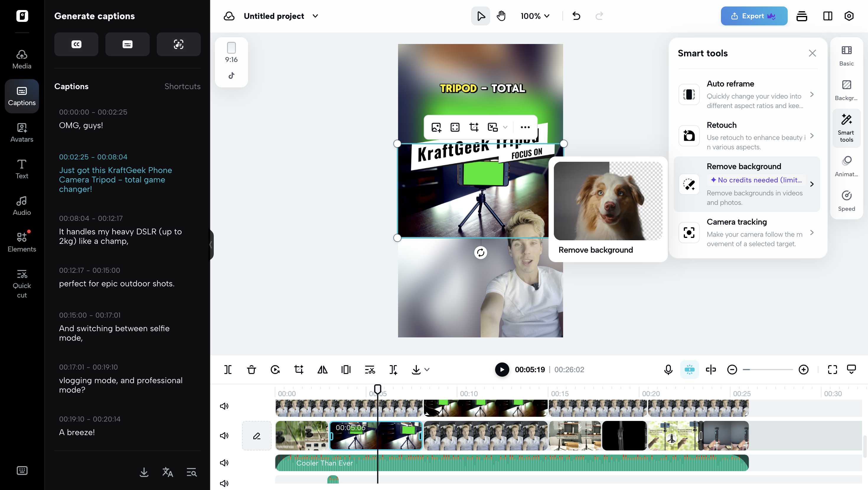Expand the Untitled project name dropdown
The image size is (868, 490).
[315, 16]
